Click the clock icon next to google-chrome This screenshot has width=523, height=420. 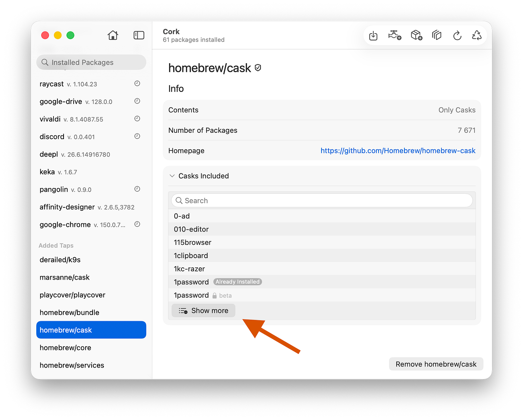pos(137,224)
